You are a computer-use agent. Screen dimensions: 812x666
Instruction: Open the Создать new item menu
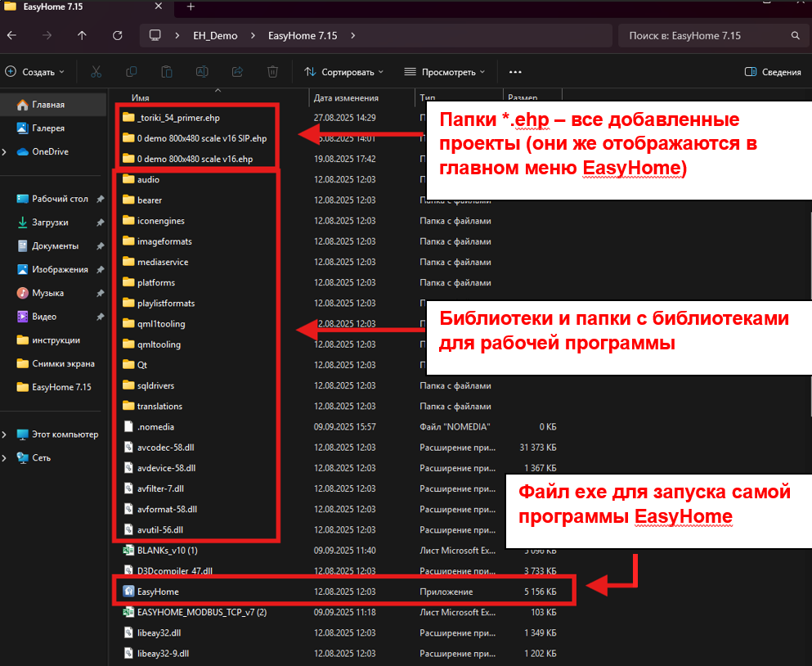(34, 72)
